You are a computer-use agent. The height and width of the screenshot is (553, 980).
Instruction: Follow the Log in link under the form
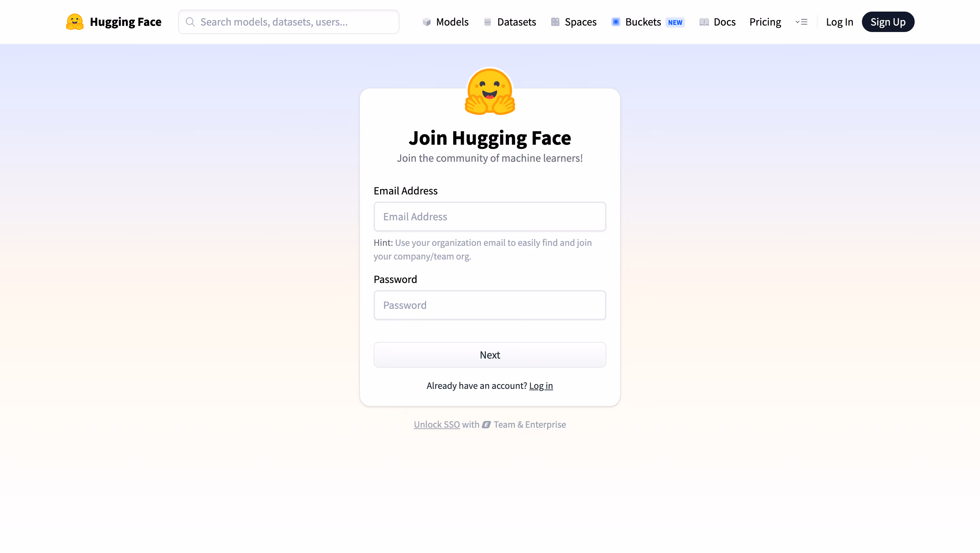(x=541, y=385)
